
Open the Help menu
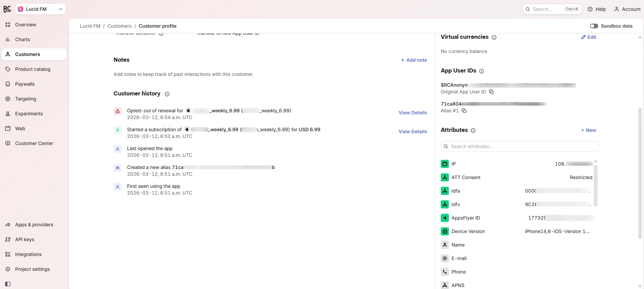click(x=597, y=9)
